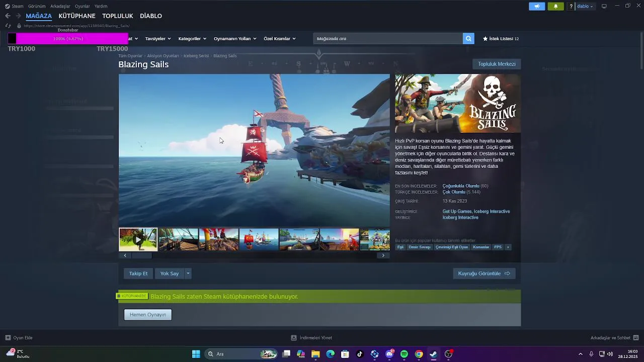Open Google Chrome from the taskbar
The height and width of the screenshot is (362, 644).
(x=419, y=354)
